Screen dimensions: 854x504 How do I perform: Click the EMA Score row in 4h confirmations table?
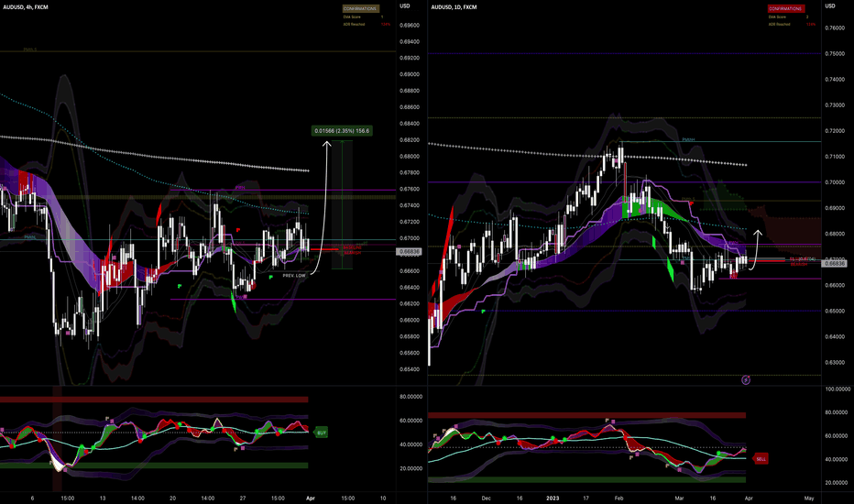363,16
